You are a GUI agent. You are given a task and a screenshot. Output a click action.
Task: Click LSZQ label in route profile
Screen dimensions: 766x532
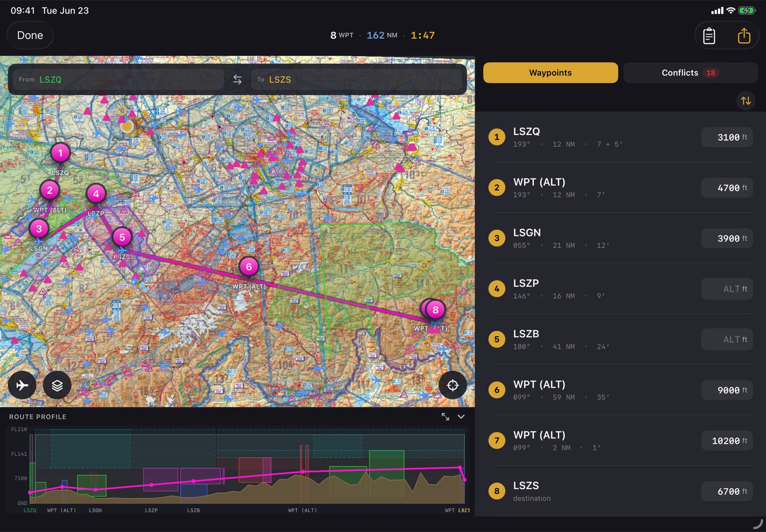[30, 510]
